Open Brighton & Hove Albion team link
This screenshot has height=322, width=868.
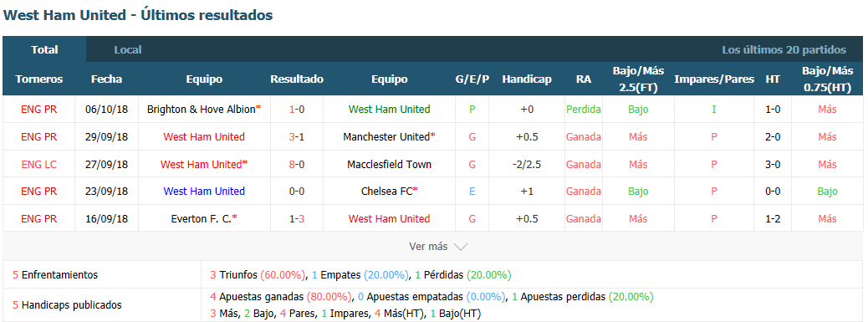tap(202, 110)
